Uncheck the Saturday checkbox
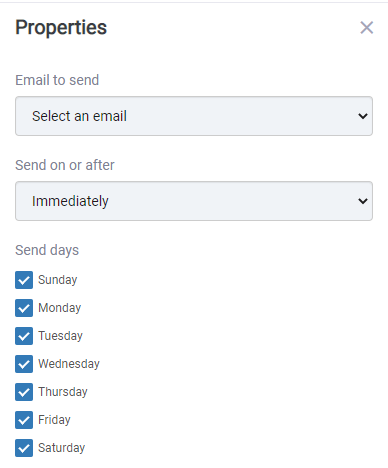 click(24, 448)
